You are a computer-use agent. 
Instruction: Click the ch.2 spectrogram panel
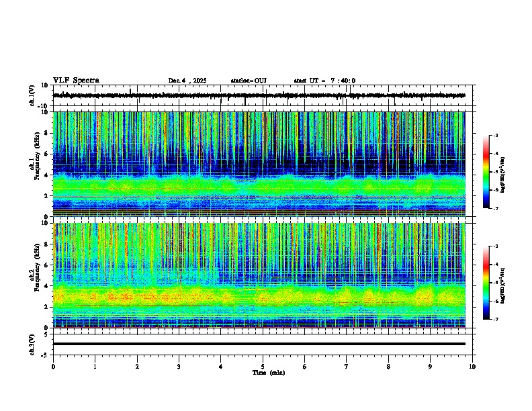pyautogui.click(x=259, y=275)
